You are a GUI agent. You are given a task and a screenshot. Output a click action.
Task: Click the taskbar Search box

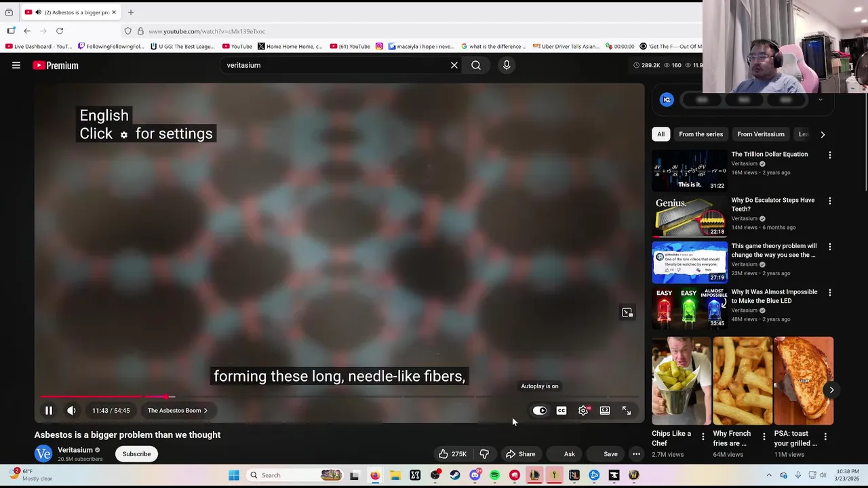296,475
